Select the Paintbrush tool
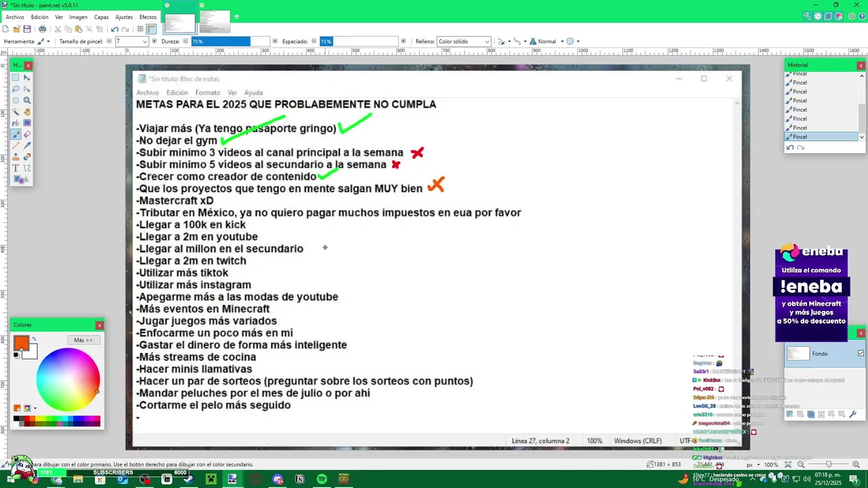868x488 pixels. click(16, 134)
